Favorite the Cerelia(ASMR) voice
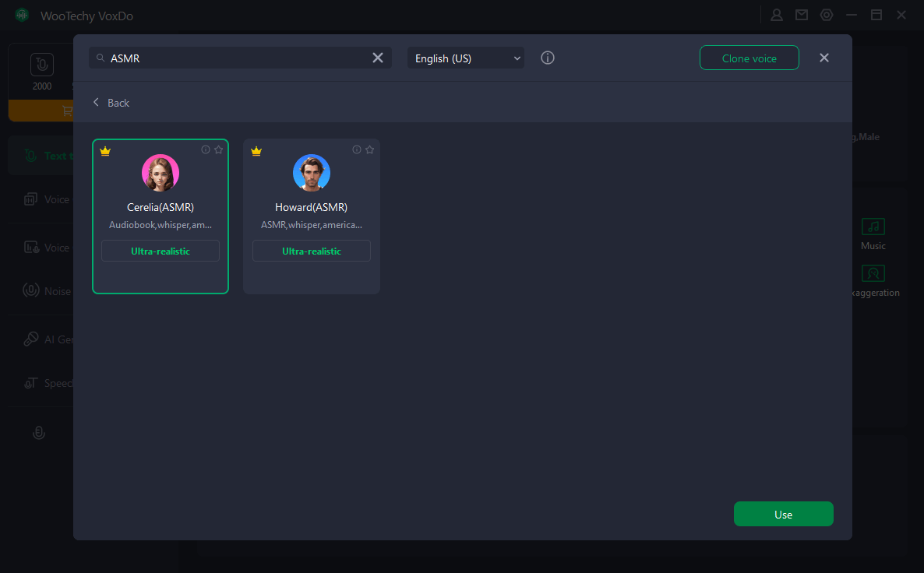Screen dimensions: 924x573 click(219, 149)
